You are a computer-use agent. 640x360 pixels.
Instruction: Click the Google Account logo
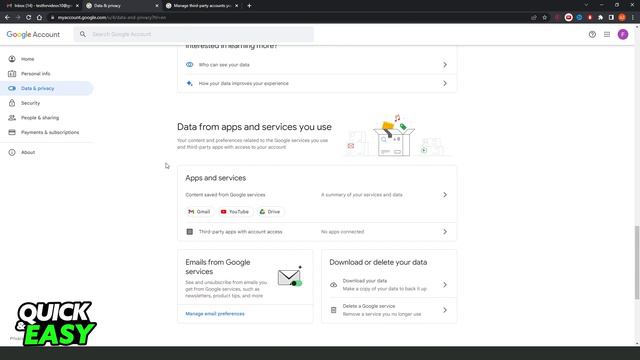pyautogui.click(x=33, y=34)
